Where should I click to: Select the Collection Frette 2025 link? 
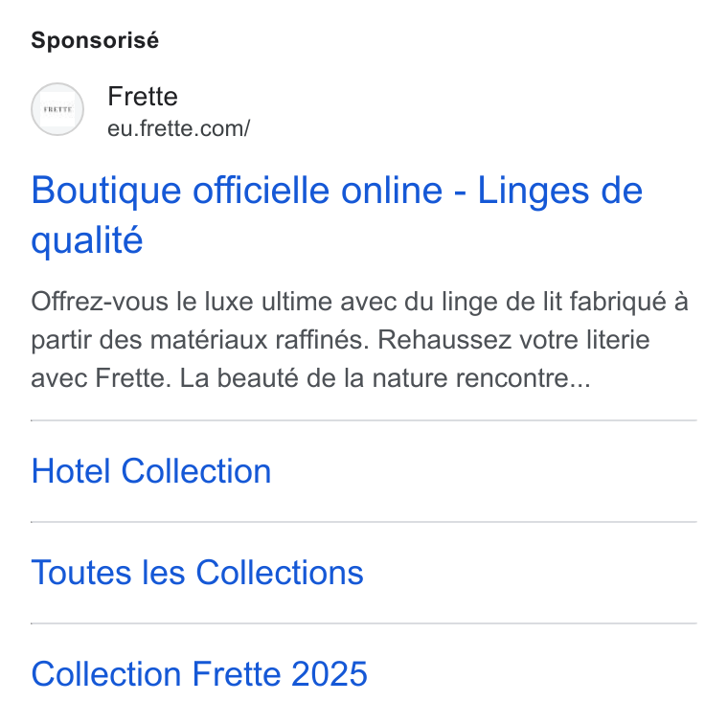point(199,673)
